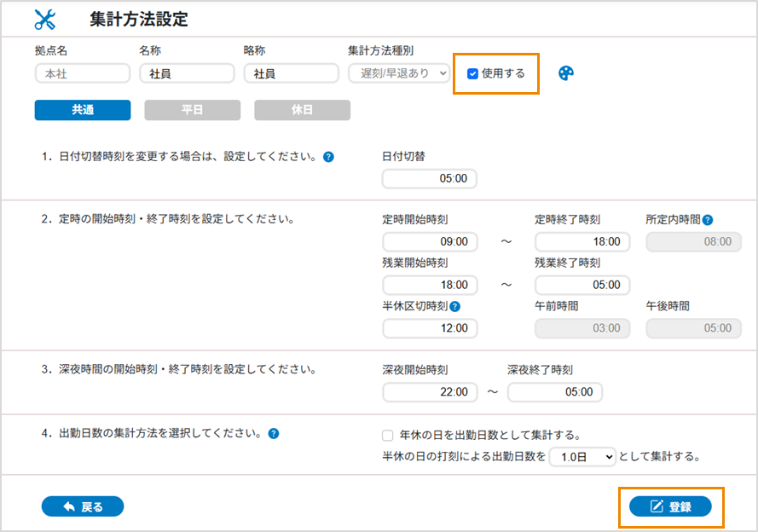The width and height of the screenshot is (758, 532).
Task: Switch to the 平日 tab
Action: coord(192,110)
